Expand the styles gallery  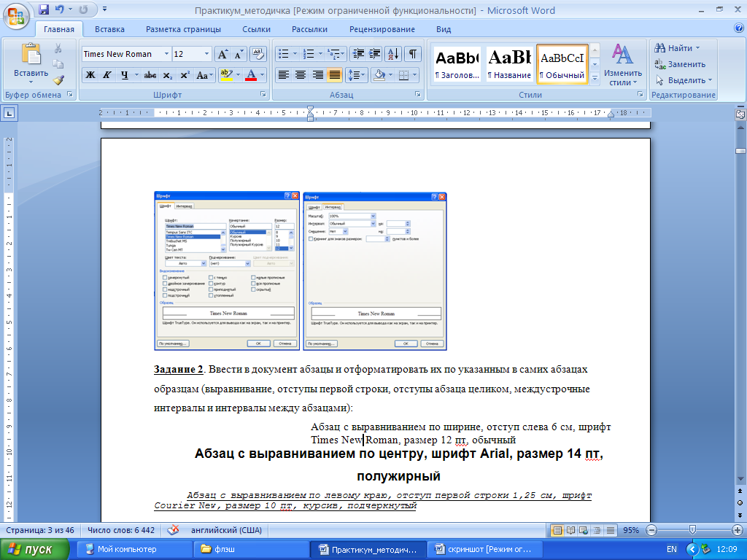pyautogui.click(x=595, y=78)
